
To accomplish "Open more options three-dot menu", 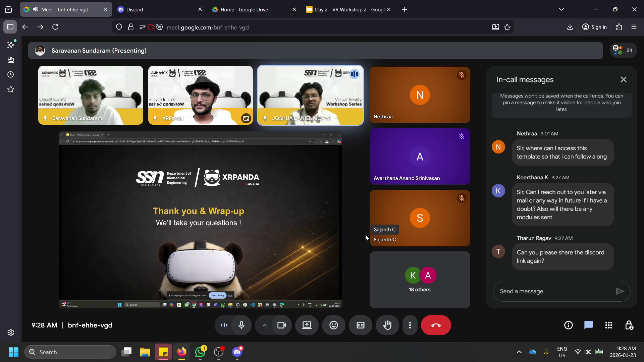I will pyautogui.click(x=410, y=325).
